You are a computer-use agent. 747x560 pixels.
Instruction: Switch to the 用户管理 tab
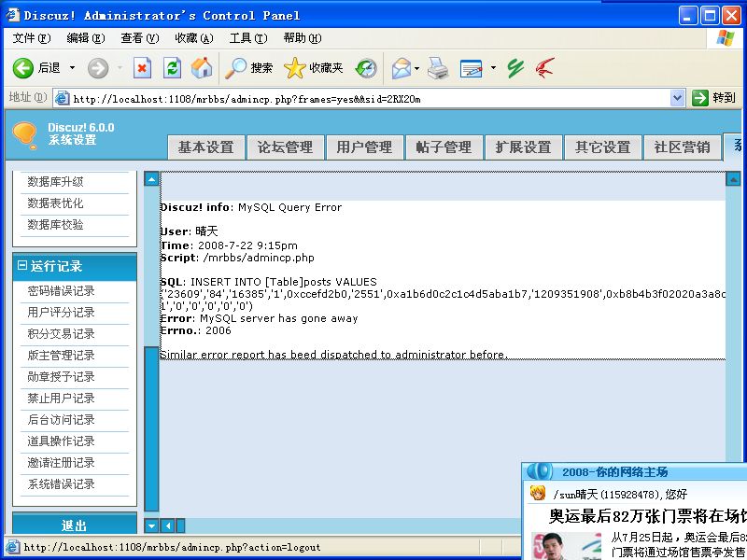365,147
